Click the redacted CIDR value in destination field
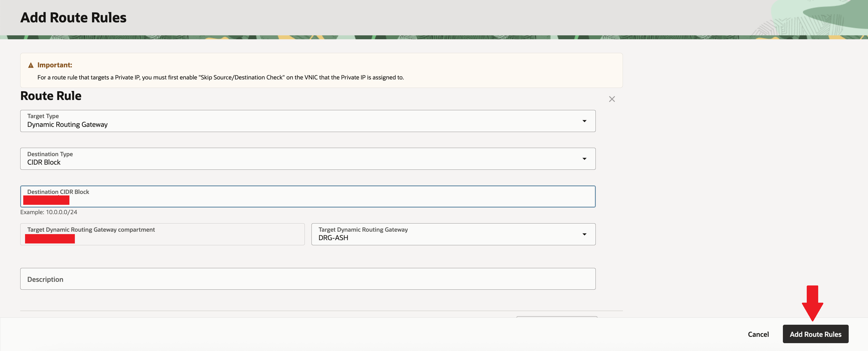868x351 pixels. click(x=46, y=200)
